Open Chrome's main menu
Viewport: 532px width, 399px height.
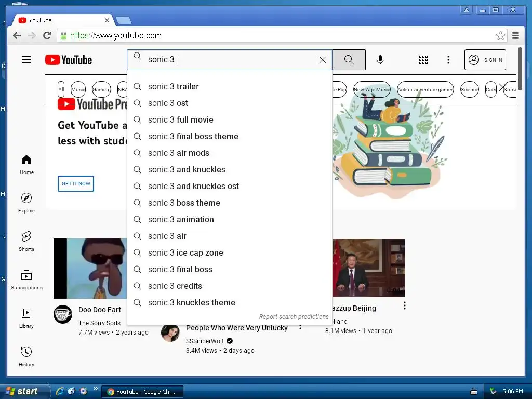tap(516, 36)
